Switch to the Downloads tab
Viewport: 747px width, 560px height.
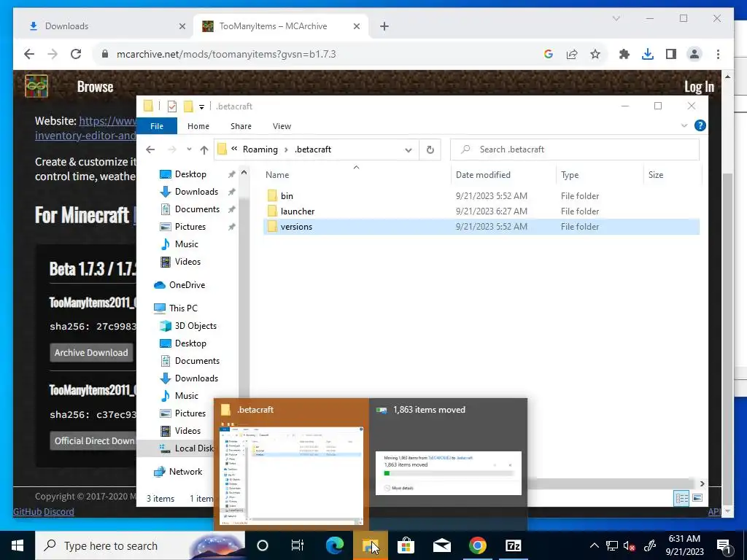pyautogui.click(x=104, y=26)
